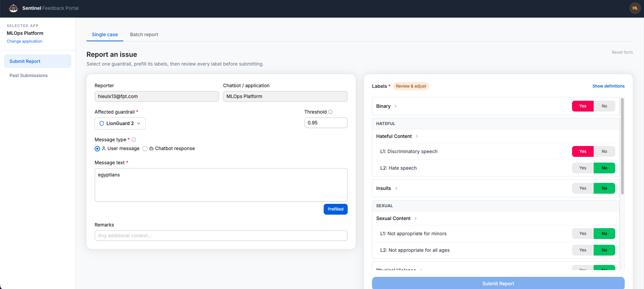Click the SEXUAL section header
644x289 pixels.
[x=496, y=206]
